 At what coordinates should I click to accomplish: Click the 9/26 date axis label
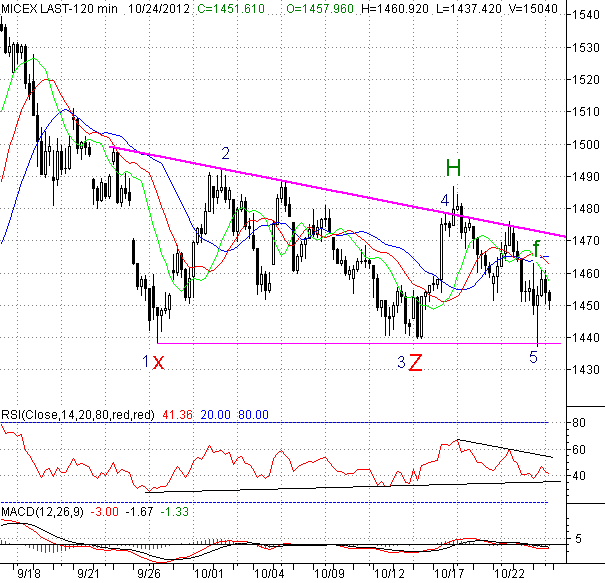coord(149,574)
